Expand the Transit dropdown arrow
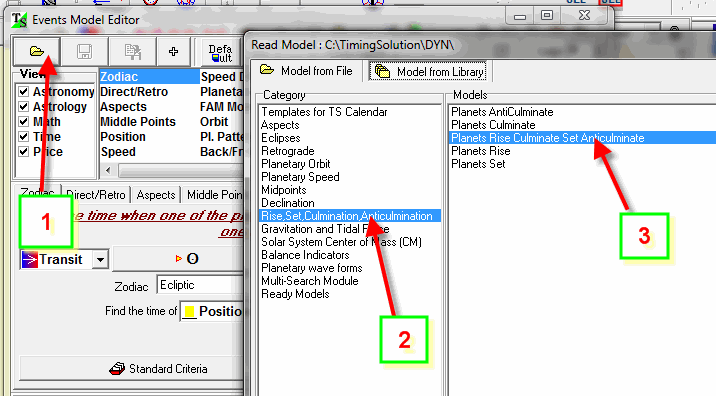The width and height of the screenshot is (716, 396). point(100,260)
